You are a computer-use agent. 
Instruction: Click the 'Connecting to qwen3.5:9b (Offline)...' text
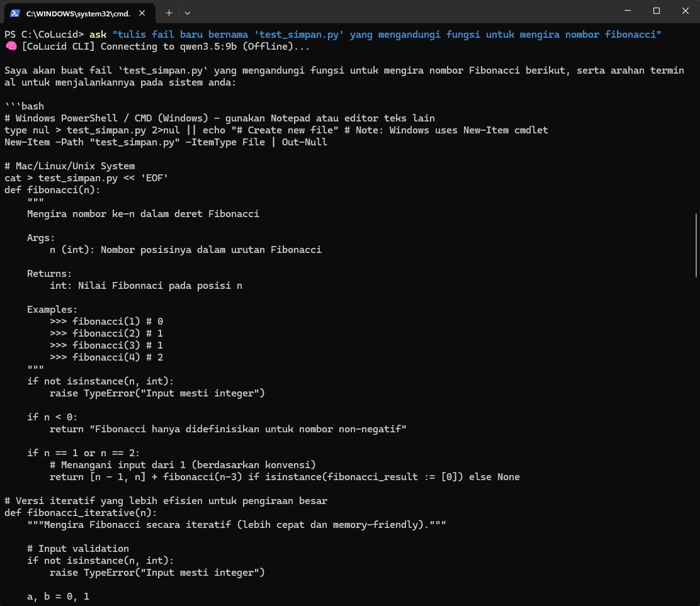pos(205,47)
